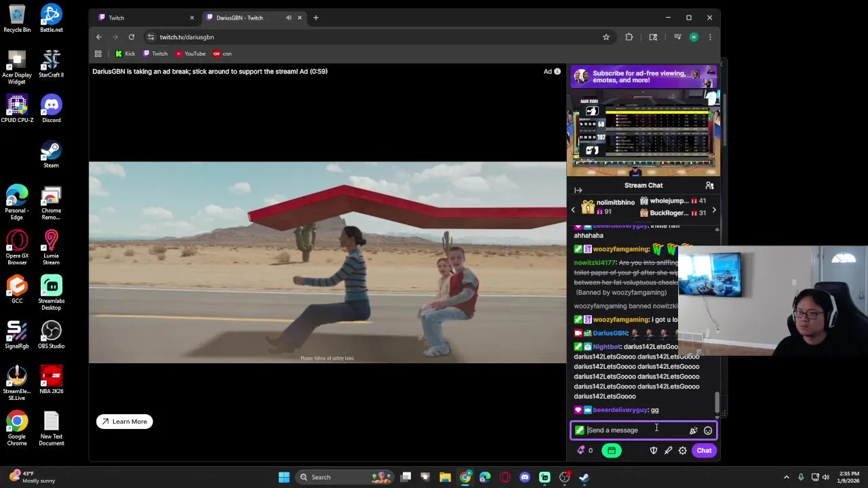Image resolution: width=868 pixels, height=488 pixels.
Task: Open the chat community users icon
Action: 709,186
